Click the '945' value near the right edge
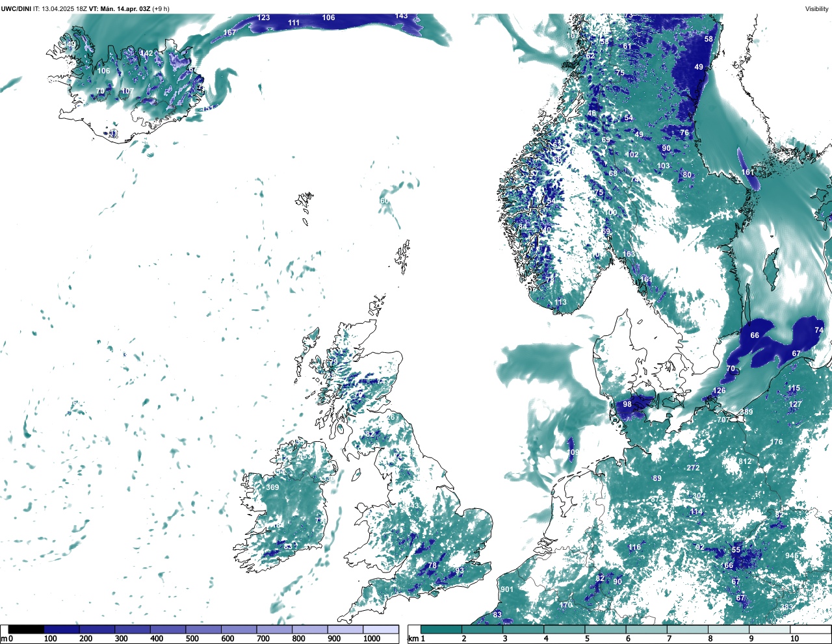832x644 pixels. [791, 556]
